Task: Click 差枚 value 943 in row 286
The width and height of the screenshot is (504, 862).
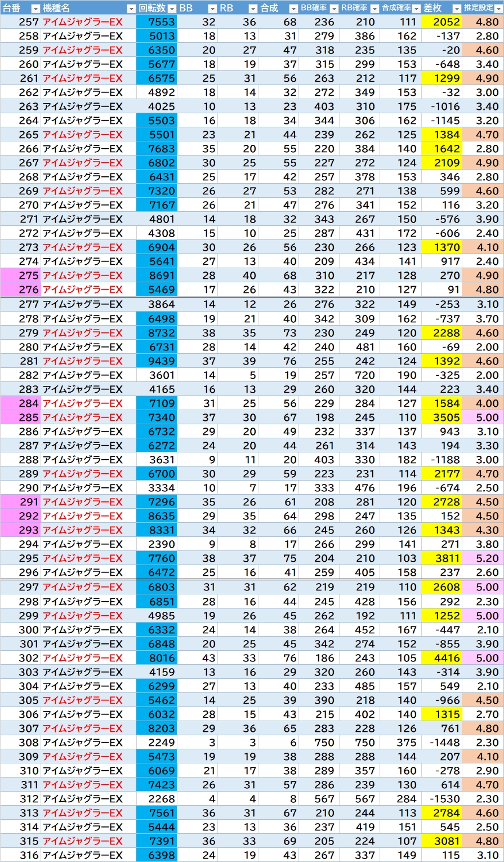Action: pos(441,432)
